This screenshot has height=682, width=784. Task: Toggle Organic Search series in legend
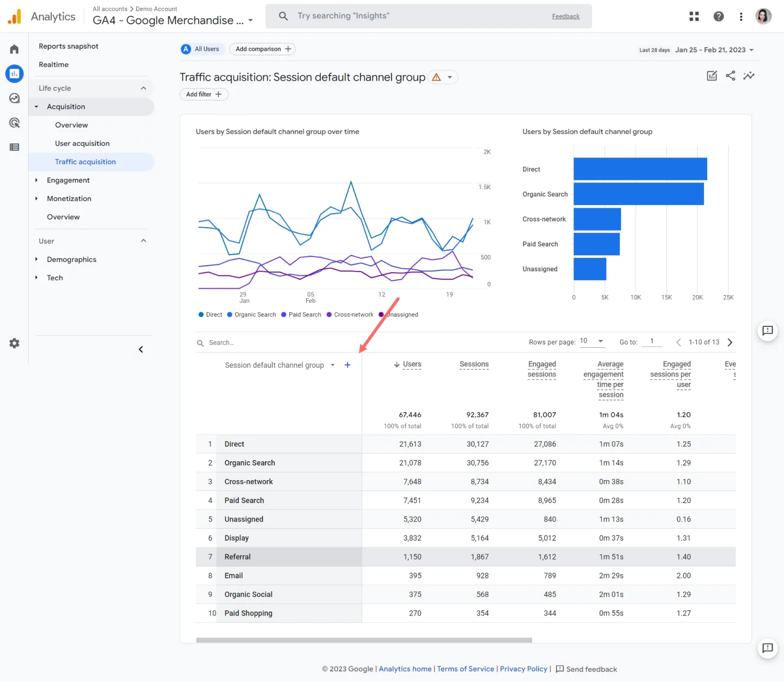251,315
